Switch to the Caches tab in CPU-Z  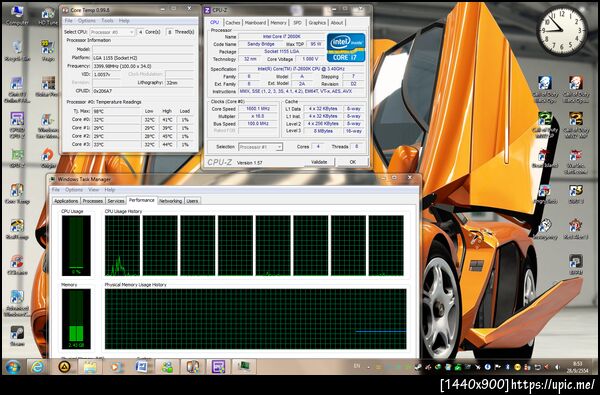tap(233, 23)
